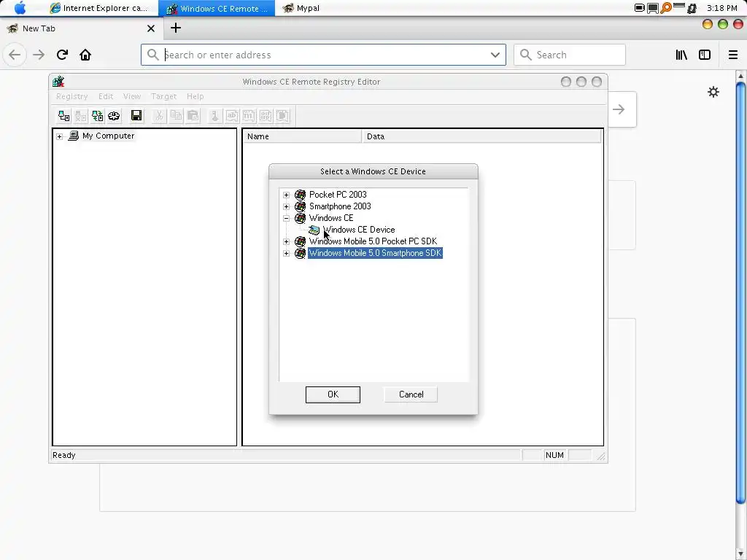Click the NUM status indicator
Screen dimensions: 747x560
pos(554,455)
